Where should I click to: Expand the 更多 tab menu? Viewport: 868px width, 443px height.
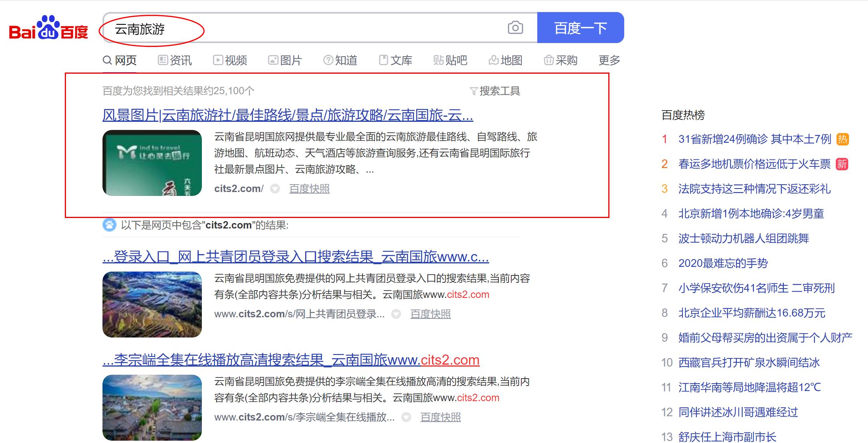click(x=609, y=60)
